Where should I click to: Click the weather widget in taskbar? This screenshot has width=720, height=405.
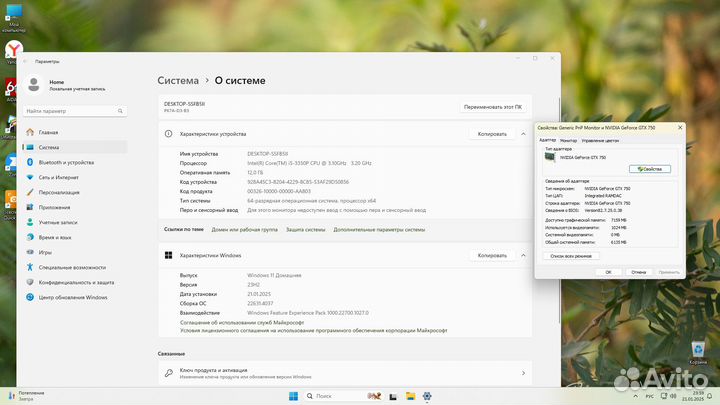point(26,396)
